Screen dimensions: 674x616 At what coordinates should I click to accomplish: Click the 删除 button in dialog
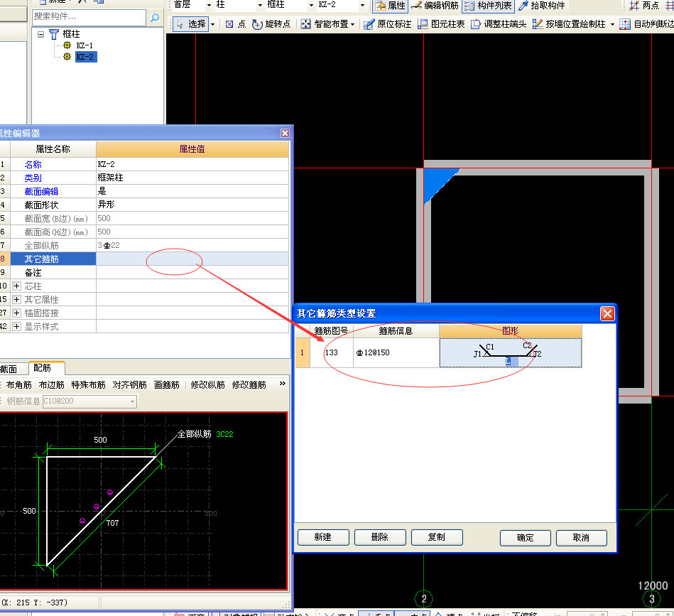click(x=380, y=537)
